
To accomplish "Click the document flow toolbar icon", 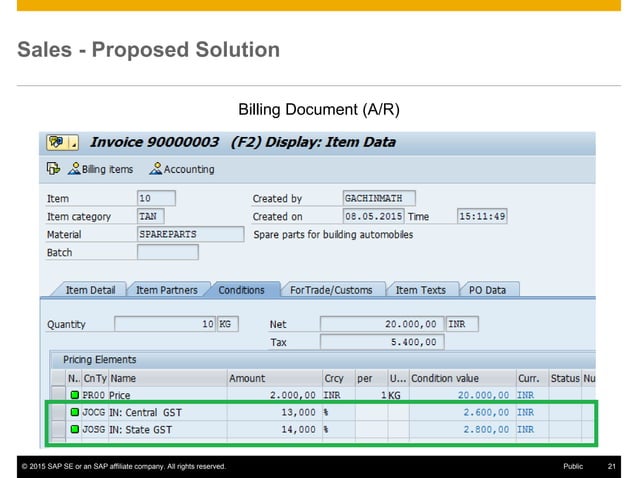I will coord(53,168).
